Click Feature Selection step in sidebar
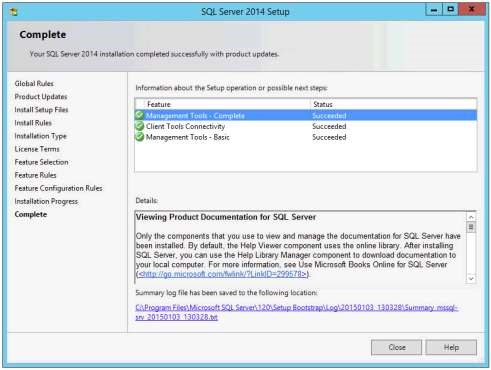Viewport: 491px width, 370px height. coord(41,162)
